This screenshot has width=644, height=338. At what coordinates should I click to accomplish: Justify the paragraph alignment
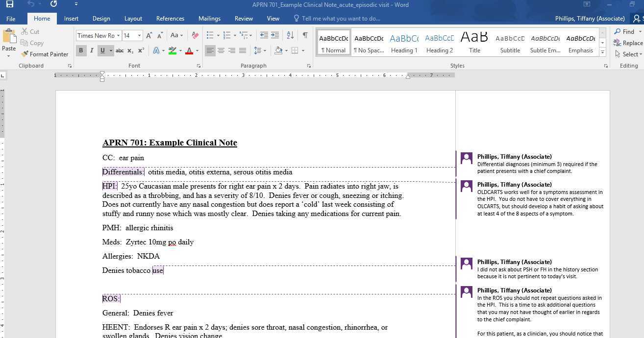242,50
